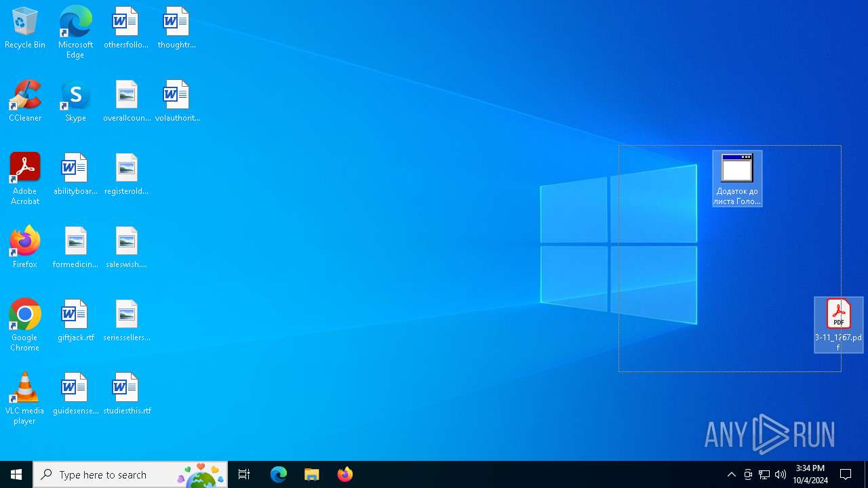Viewport: 868px width, 488px height.
Task: Select the thoughtr... Word document
Action: (176, 28)
